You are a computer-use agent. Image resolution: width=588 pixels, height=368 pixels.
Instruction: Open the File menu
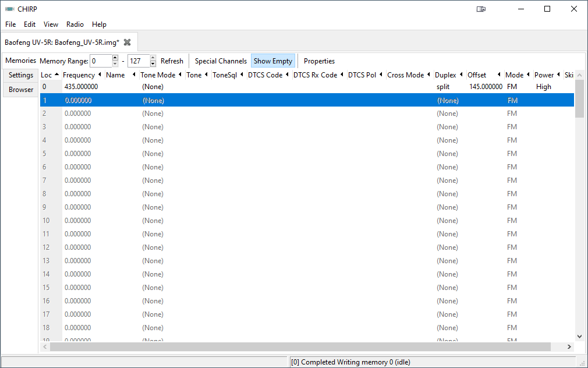point(10,24)
